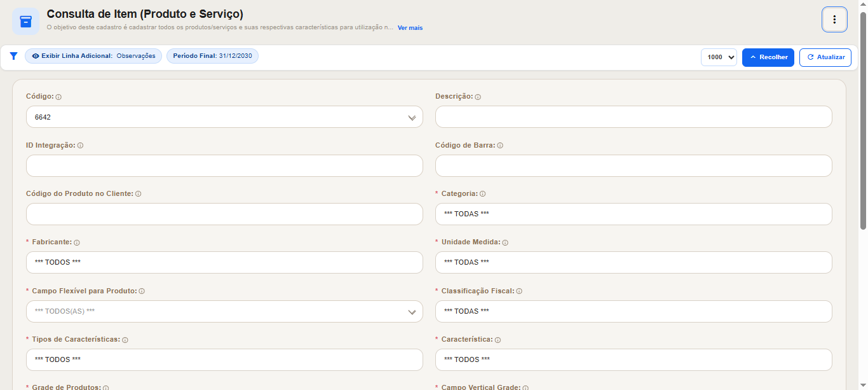Click the ID Integração input field
The image size is (868, 390).
coord(224,165)
